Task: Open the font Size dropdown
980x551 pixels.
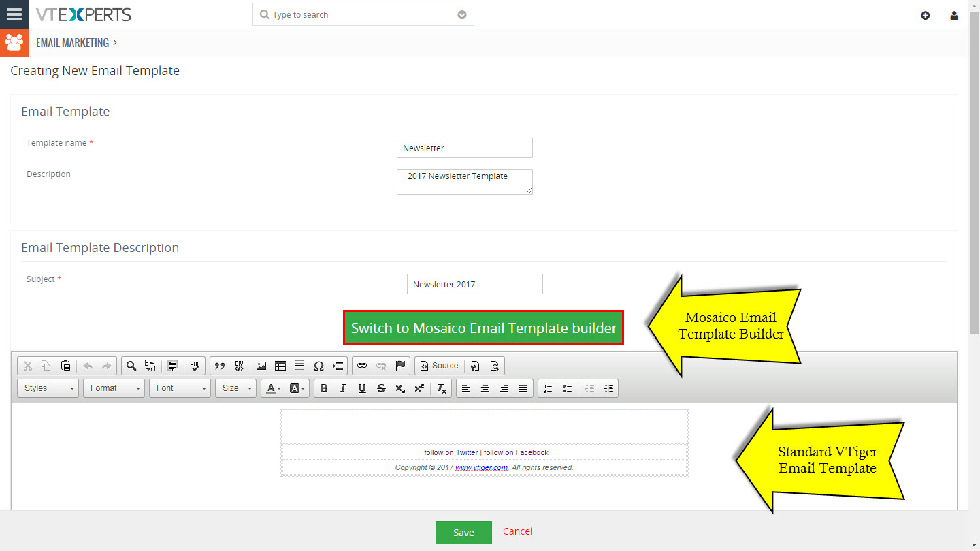Action: [x=235, y=388]
